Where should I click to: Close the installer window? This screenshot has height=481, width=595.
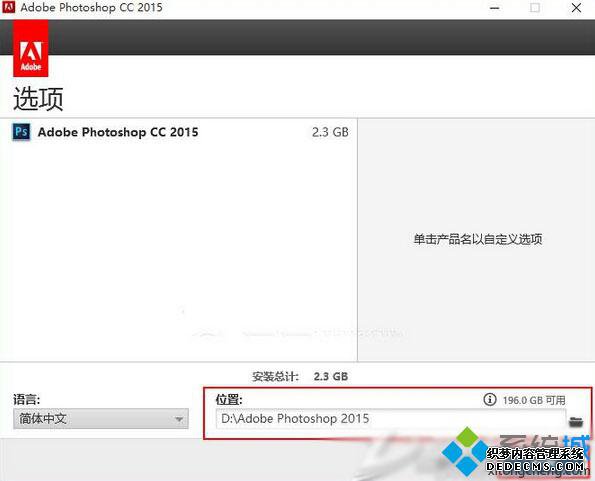click(x=576, y=8)
